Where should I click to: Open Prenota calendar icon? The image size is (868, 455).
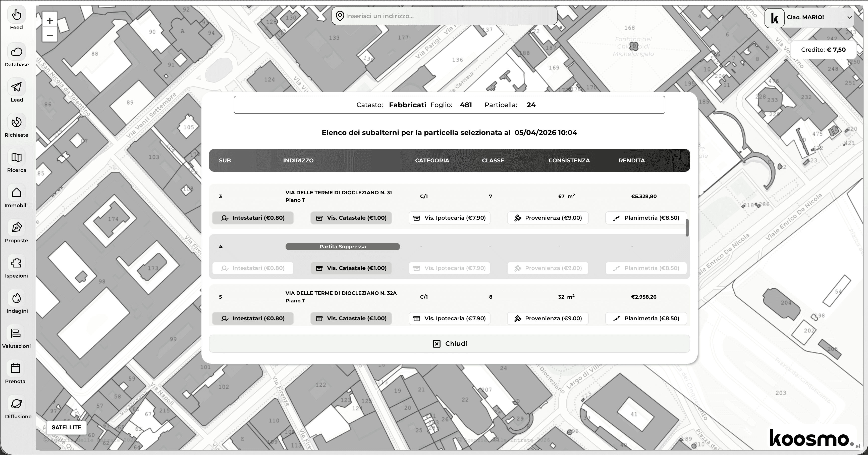tap(16, 368)
